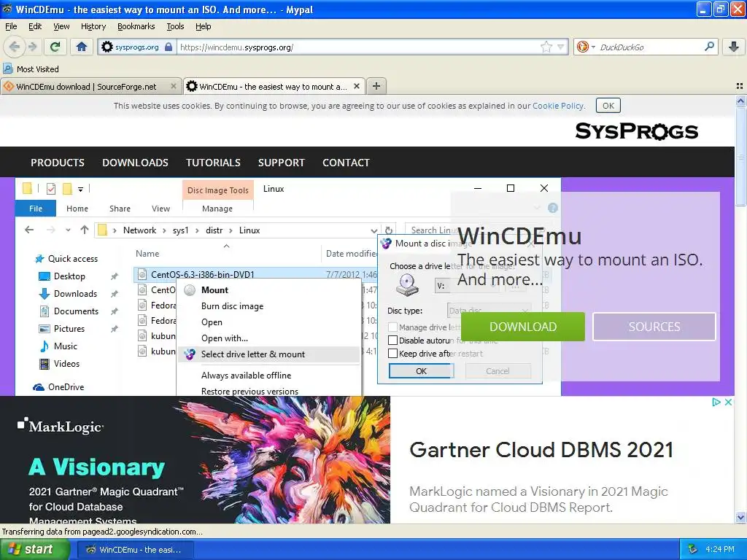Open the View menu
Viewport: 747px width, 560px height.
pos(61,26)
